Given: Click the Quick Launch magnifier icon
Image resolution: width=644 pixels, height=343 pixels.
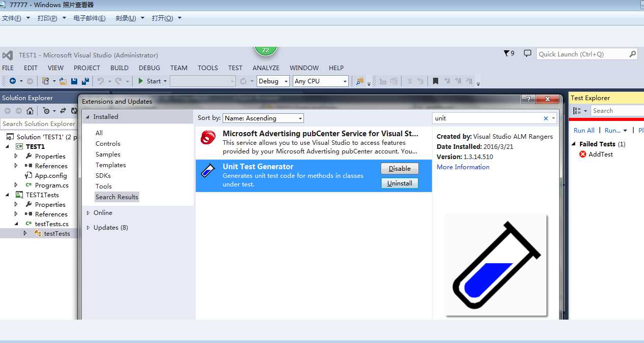Looking at the screenshot, I should tap(632, 54).
